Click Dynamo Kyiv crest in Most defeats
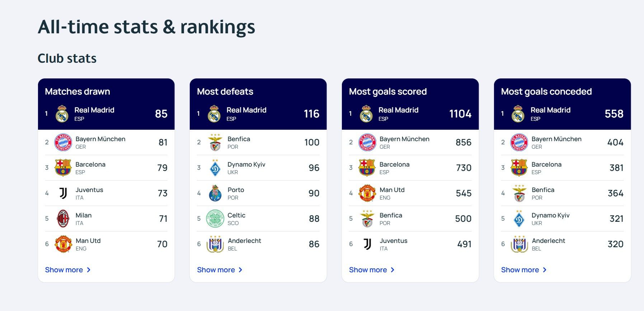Image resolution: width=644 pixels, height=311 pixels. pos(215,168)
